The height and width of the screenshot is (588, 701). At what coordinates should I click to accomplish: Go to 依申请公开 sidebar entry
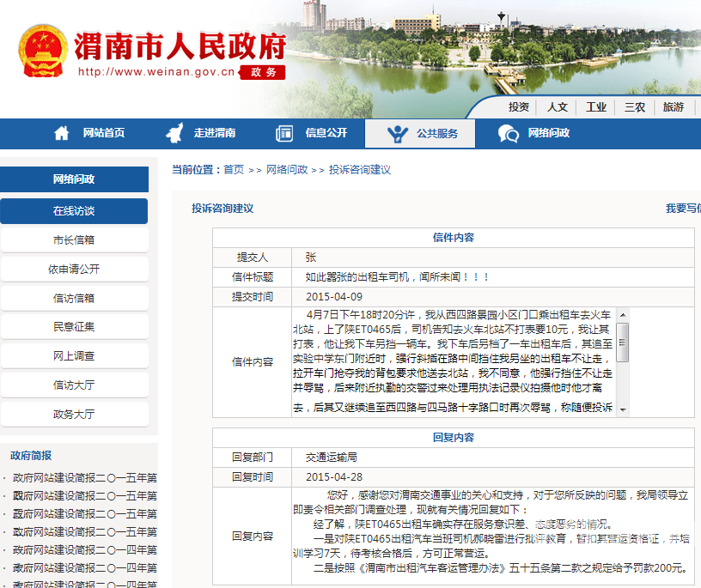pos(74,270)
